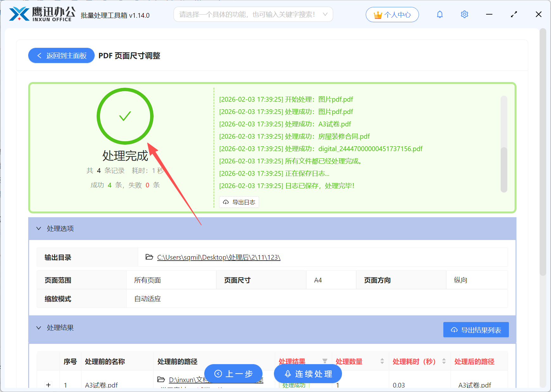Expand the first table row with plus button

[48, 385]
